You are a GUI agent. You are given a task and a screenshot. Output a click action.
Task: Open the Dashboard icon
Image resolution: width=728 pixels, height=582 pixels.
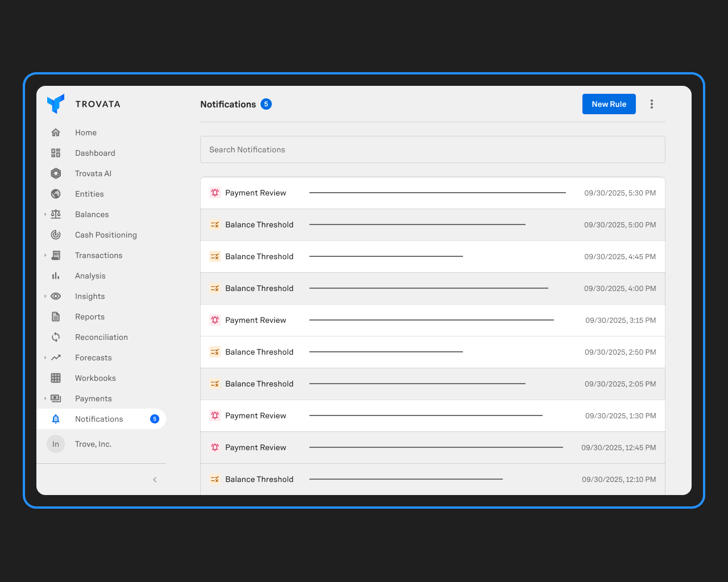(x=55, y=152)
